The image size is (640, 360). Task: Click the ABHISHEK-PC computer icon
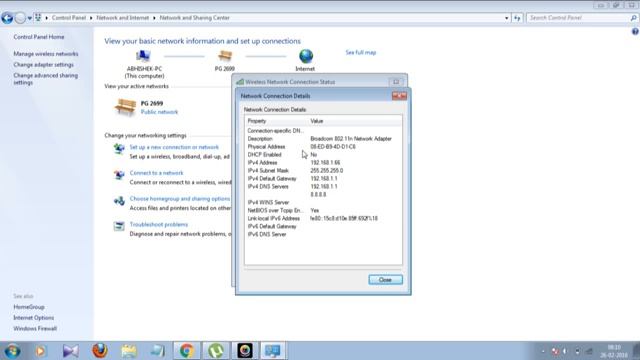click(143, 56)
